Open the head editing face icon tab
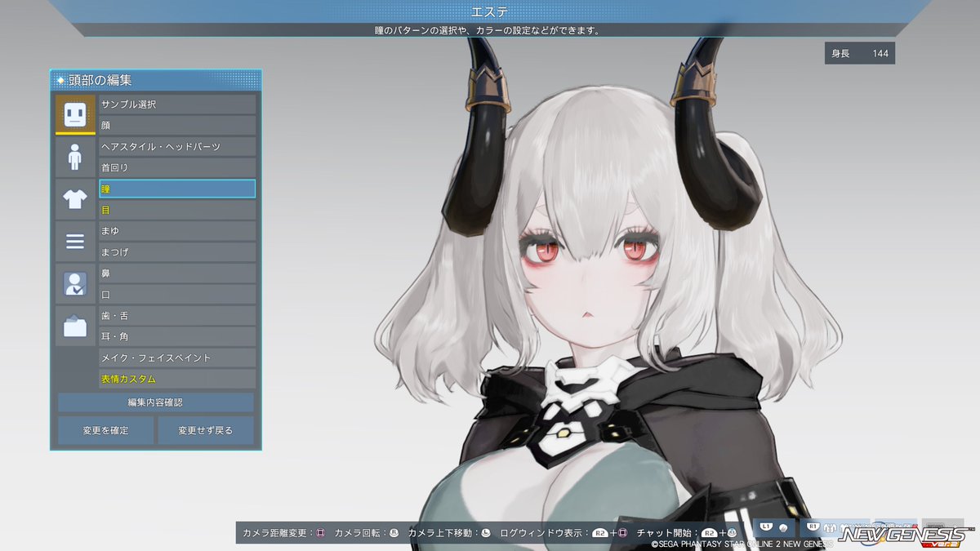The height and width of the screenshot is (551, 980). pos(74,114)
